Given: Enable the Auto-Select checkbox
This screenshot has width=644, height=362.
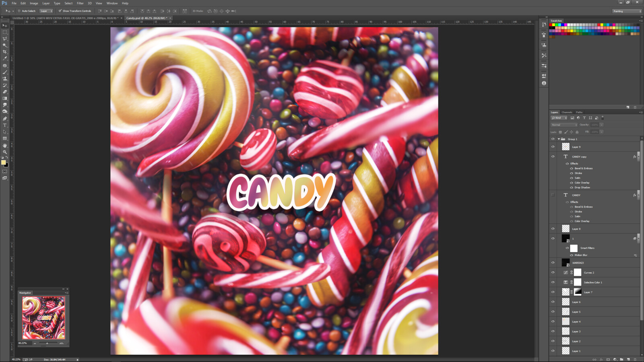Looking at the screenshot, I should coord(19,11).
